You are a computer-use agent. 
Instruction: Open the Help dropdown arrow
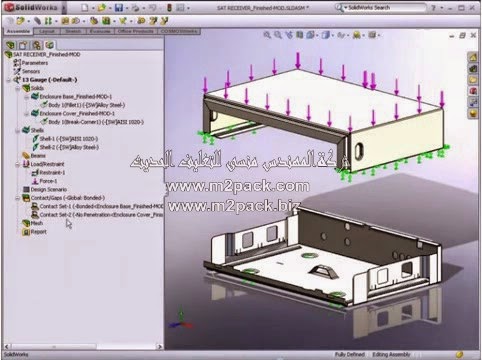point(441,8)
